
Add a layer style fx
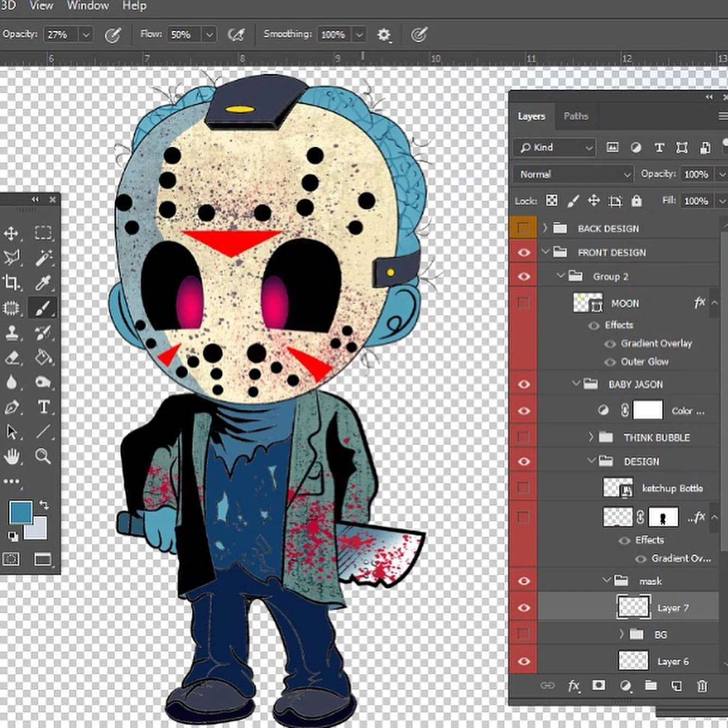click(x=573, y=686)
